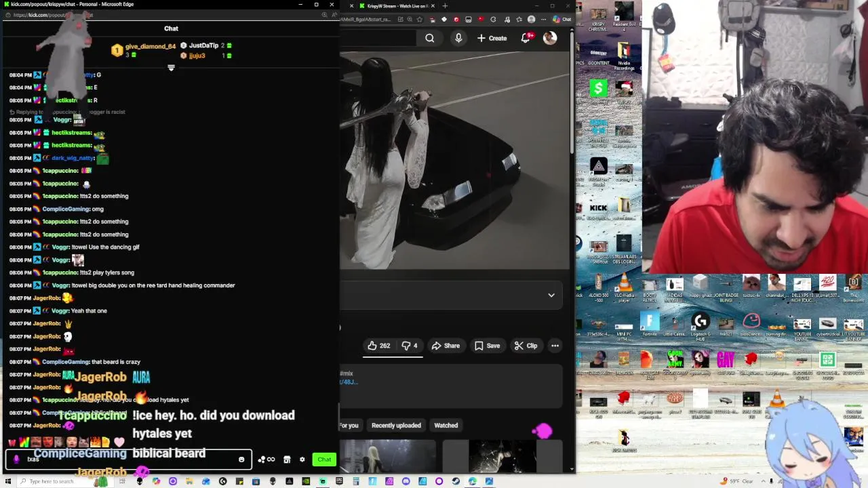Open emoji picker in Kick chat input

[x=241, y=460]
